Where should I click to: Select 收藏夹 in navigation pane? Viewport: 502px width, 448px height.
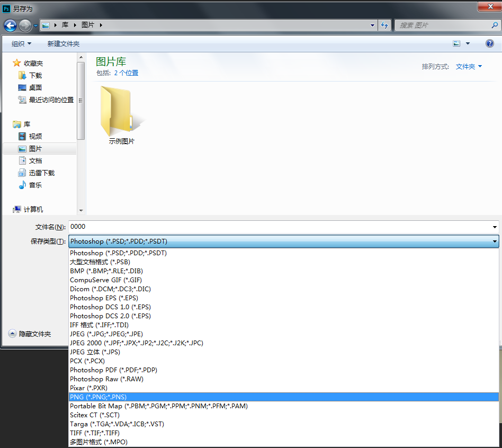[x=33, y=64]
